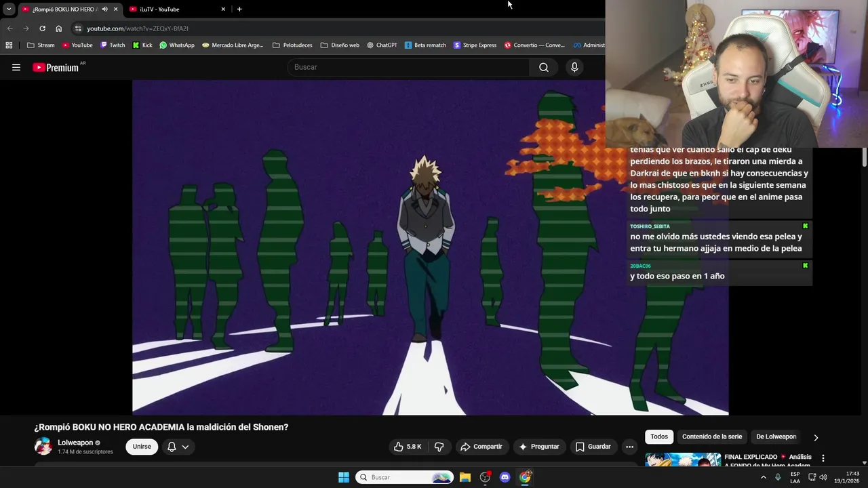Open Lolweapon channel avatar
Screen dimensions: 868x488
pos(43,446)
